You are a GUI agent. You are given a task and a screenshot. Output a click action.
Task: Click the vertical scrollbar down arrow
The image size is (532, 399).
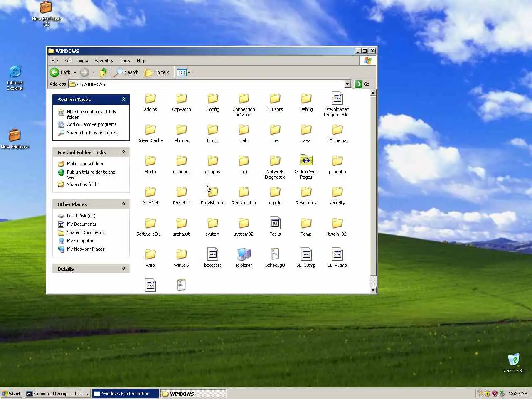tap(373, 290)
